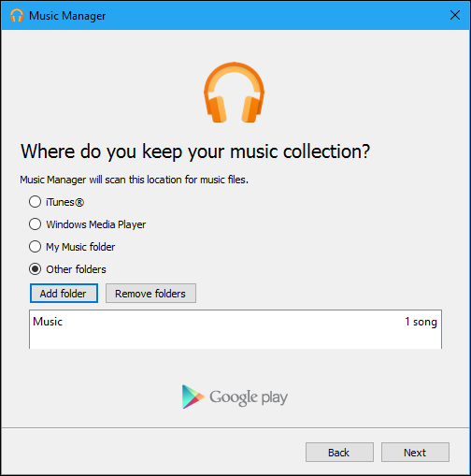471x476 pixels.
Task: Click the Add folder button
Action: [64, 293]
